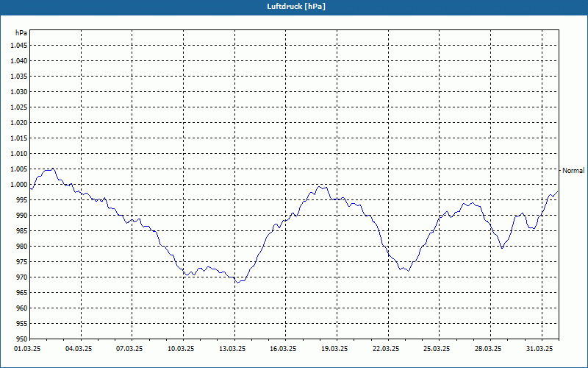
Task: Click the 31.03.25 date label
Action: (539, 349)
